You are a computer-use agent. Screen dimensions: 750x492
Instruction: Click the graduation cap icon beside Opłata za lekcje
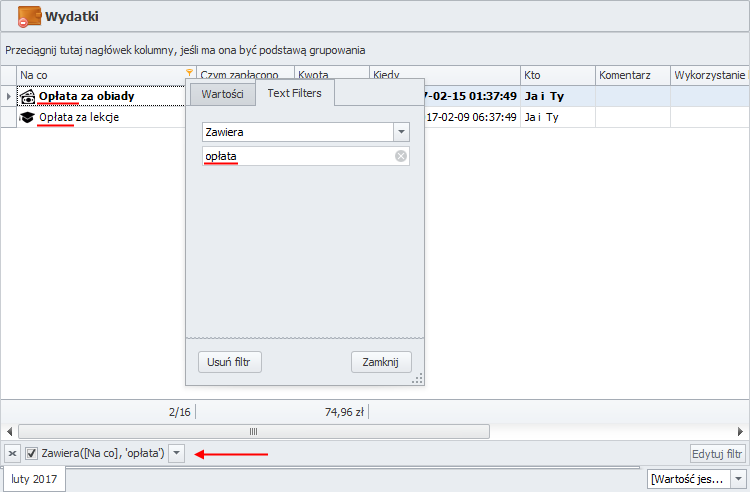point(28,118)
